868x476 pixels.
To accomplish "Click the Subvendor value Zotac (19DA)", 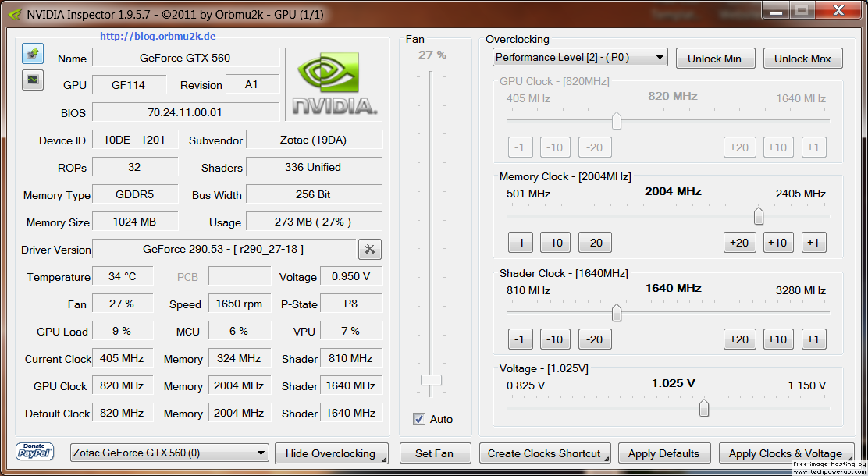I will coord(314,140).
